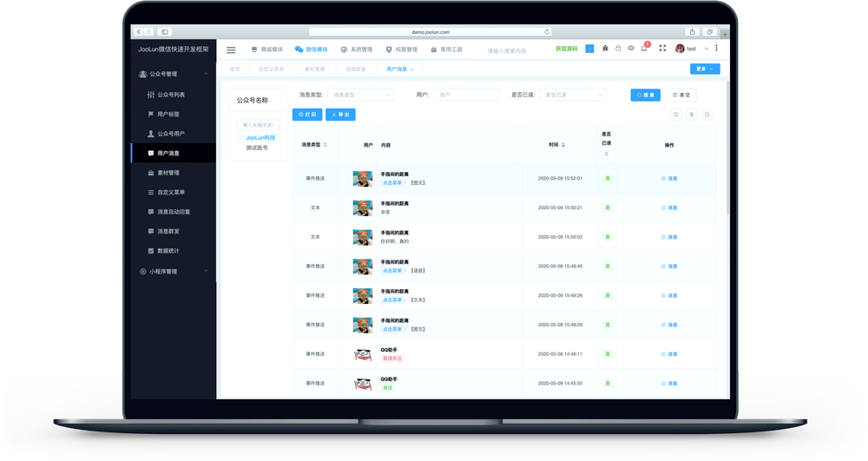868x461 pixels.
Task: Click the circular column settings icon
Action: click(692, 115)
